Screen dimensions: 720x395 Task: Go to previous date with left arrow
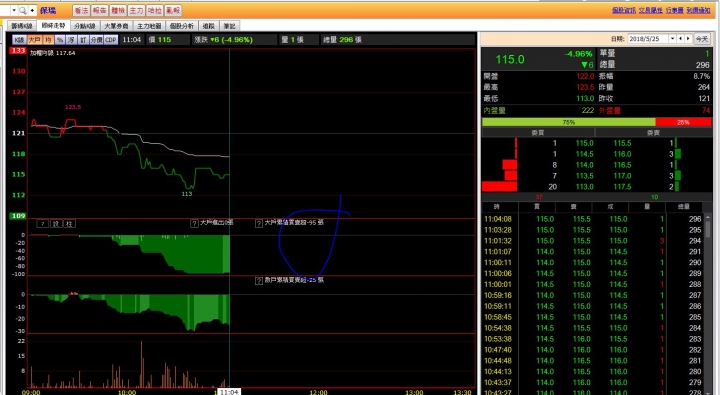(681, 39)
